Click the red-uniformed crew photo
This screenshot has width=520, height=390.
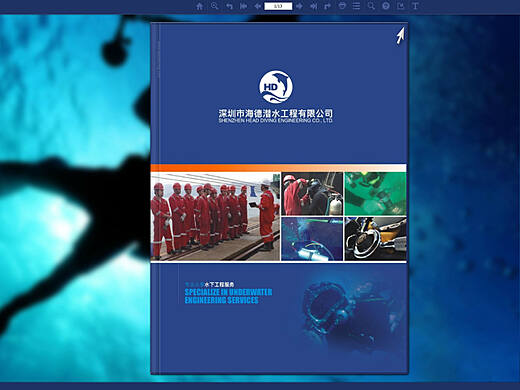[215, 216]
